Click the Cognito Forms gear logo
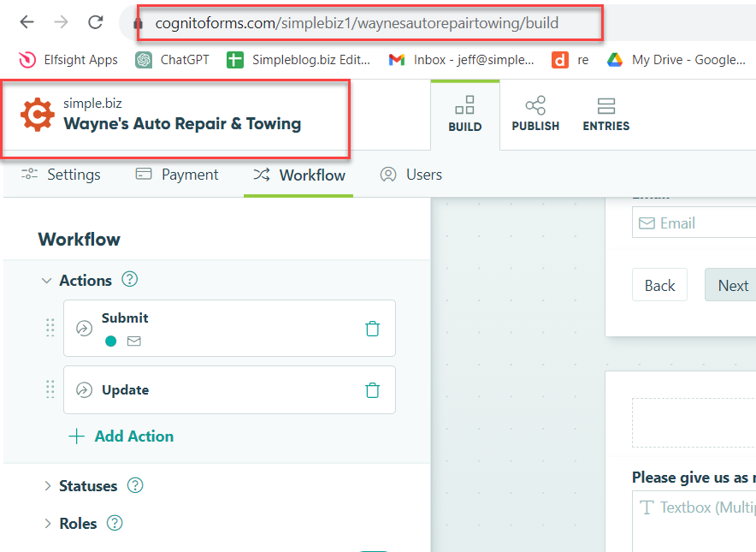This screenshot has height=552, width=756. coord(37,115)
